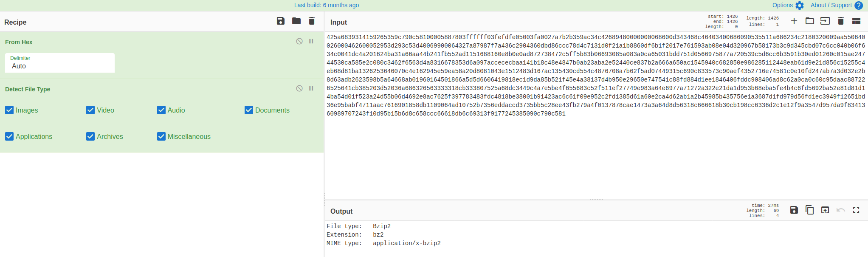Click the Last build notice
Viewport: 868px width, 257px height.
pyautogui.click(x=326, y=5)
